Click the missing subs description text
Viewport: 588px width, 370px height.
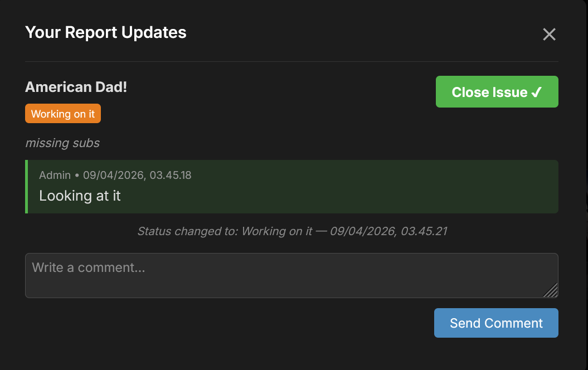point(62,143)
